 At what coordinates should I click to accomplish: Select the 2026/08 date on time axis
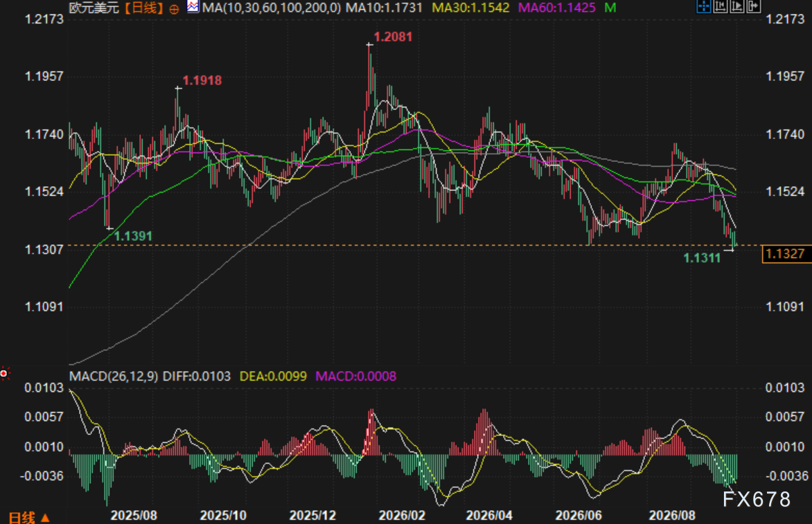(x=672, y=516)
